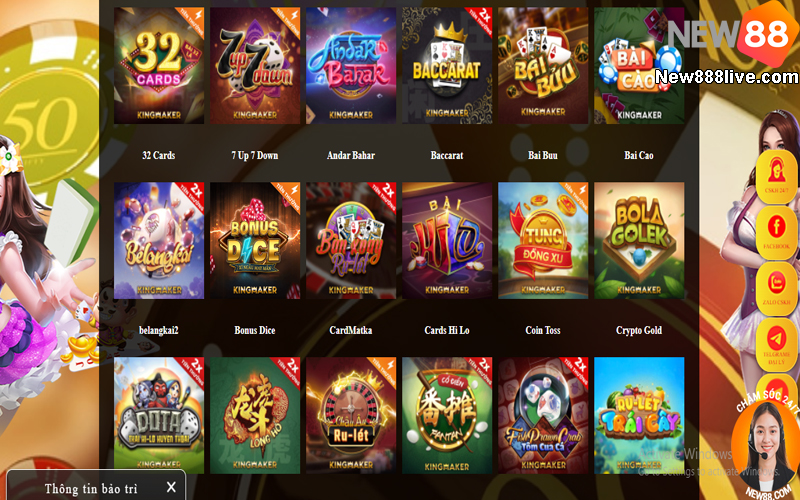This screenshot has width=800, height=500.
Task: Close the Thông tin bảo trì popup
Action: [x=171, y=487]
